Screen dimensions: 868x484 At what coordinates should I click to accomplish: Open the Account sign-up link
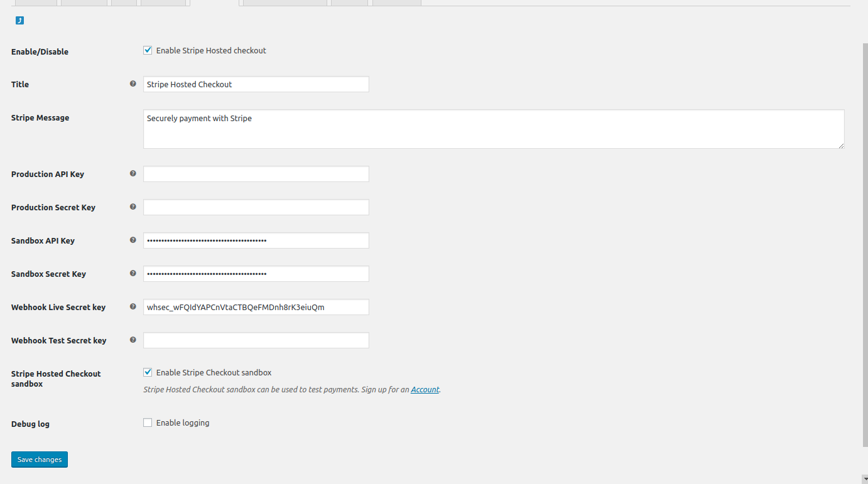[425, 389]
